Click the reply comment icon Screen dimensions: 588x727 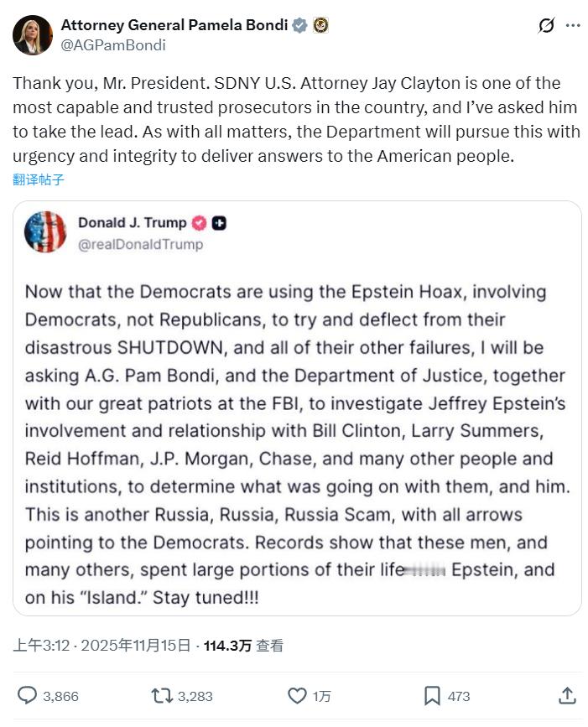pyautogui.click(x=28, y=695)
